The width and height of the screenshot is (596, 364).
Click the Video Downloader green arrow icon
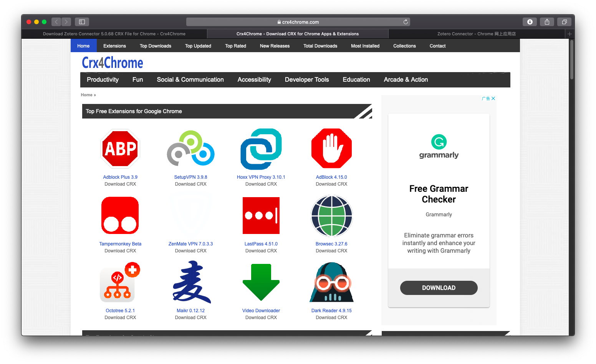click(261, 282)
